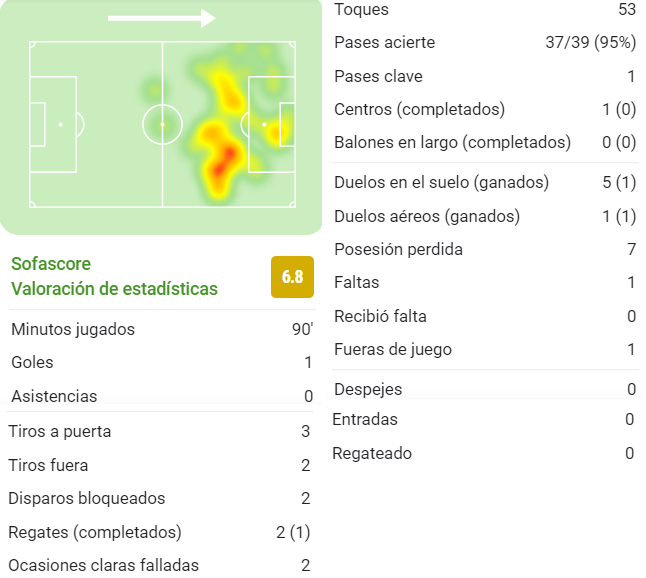Click the Posesión perdida statistic
646x578 pixels.
tap(485, 249)
